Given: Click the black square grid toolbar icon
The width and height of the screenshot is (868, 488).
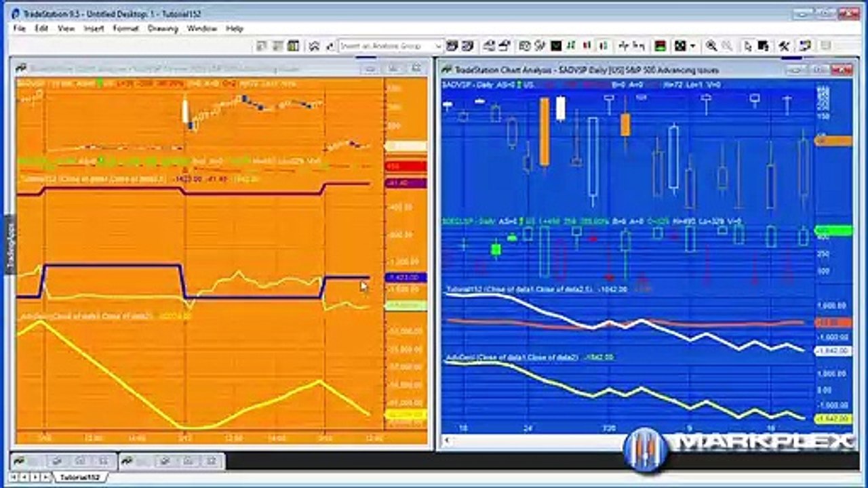Looking at the screenshot, I should 680,46.
